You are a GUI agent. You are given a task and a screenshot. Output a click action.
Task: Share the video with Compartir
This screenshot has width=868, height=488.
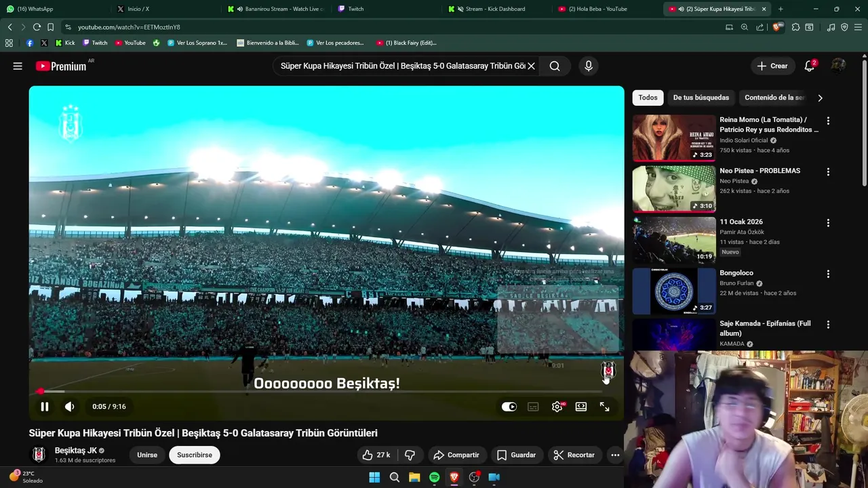click(x=456, y=455)
